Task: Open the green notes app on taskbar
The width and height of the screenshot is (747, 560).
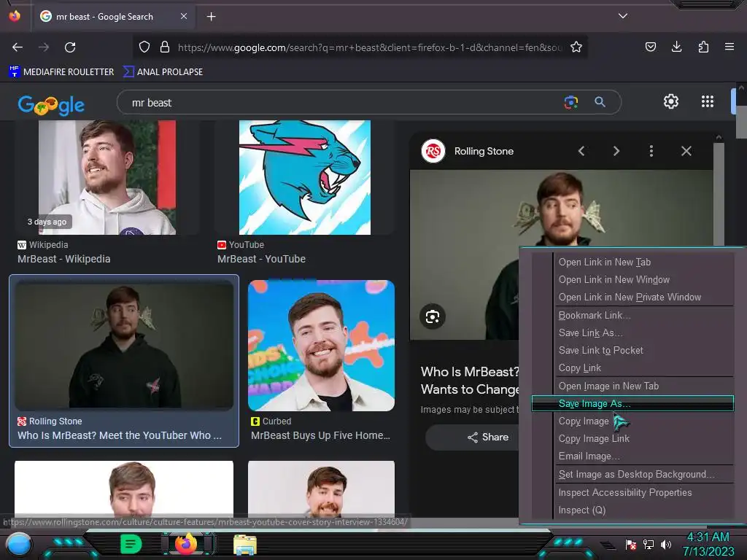Action: (131, 544)
